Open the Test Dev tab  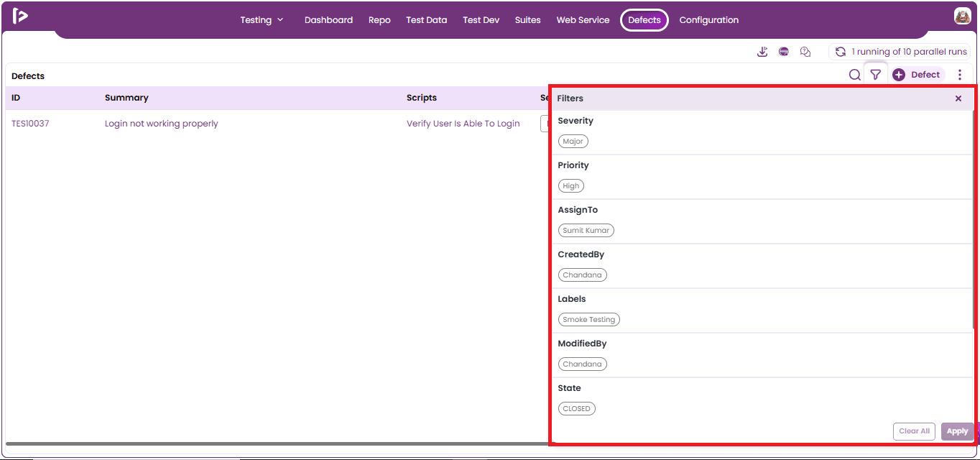[481, 20]
